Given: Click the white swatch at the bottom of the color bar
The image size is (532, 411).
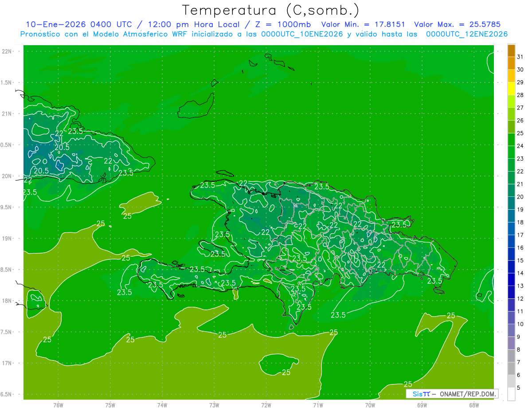Looking at the screenshot, I should point(511,394).
